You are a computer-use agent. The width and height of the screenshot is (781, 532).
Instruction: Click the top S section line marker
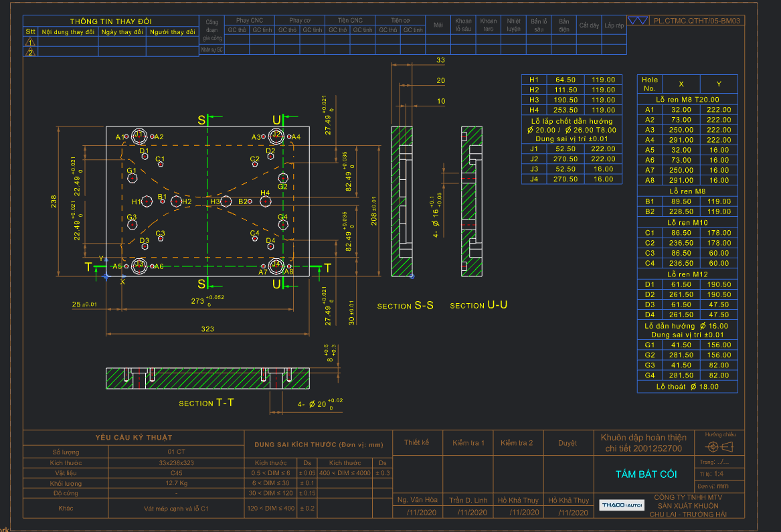202,120
